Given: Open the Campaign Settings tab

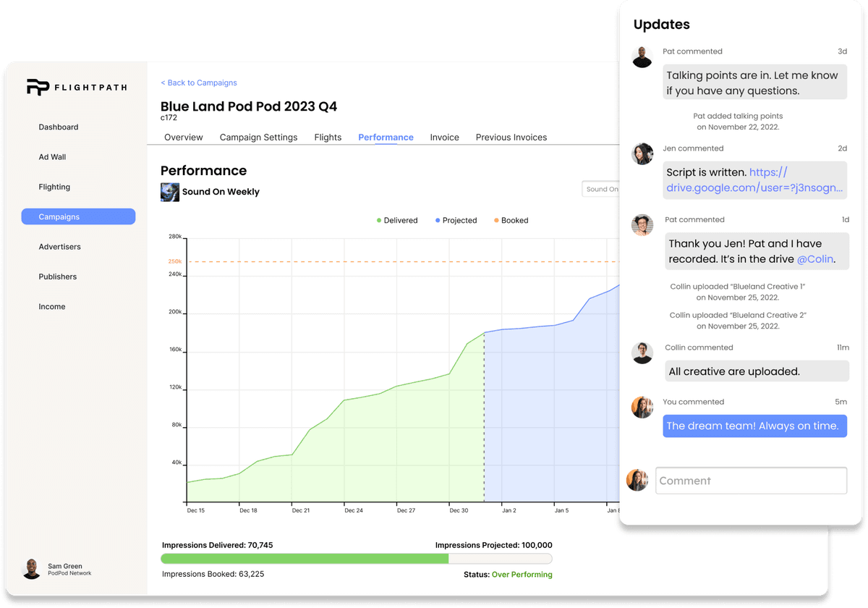Looking at the screenshot, I should [258, 138].
